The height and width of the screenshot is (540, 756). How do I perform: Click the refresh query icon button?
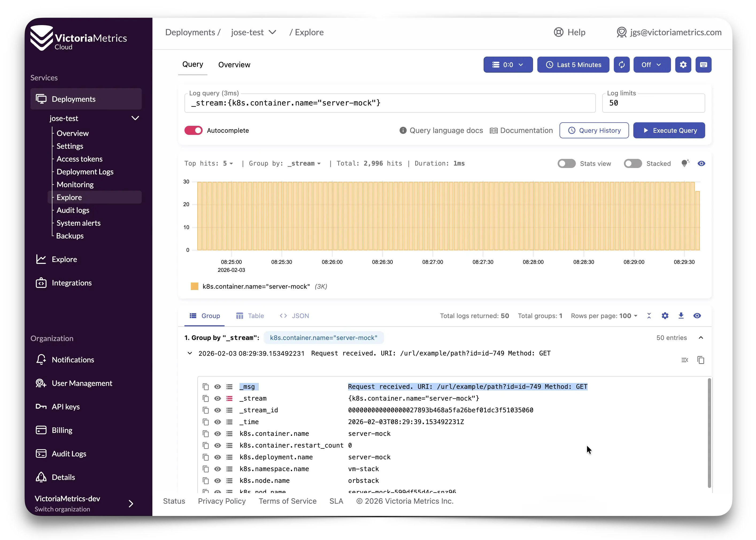[x=621, y=65]
